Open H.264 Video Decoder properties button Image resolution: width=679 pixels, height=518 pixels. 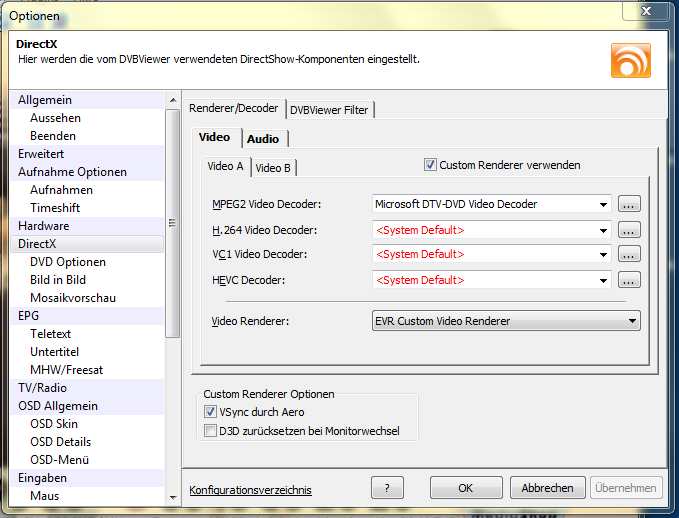point(629,230)
